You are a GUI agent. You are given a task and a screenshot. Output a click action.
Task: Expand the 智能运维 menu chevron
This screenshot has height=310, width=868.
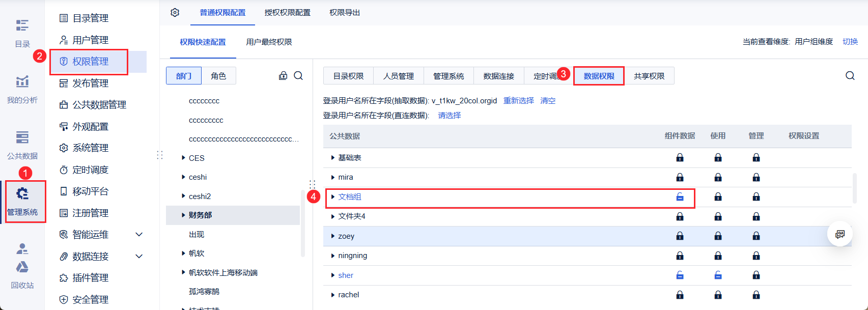coord(139,235)
